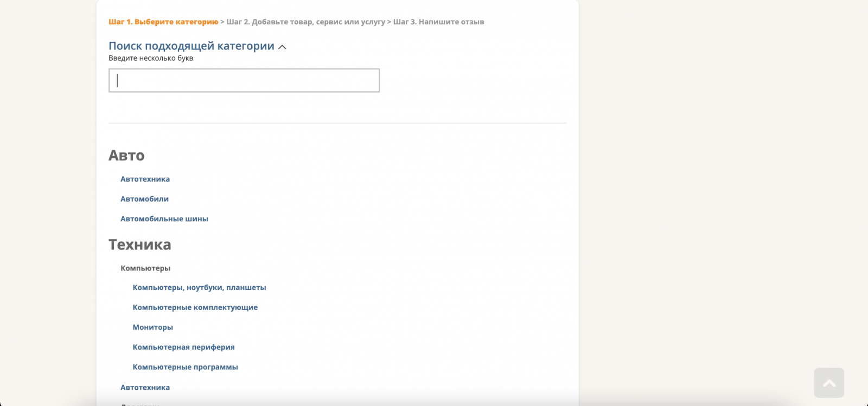Click the "Поиск подходящей категории" heading
868x406 pixels.
tap(191, 46)
